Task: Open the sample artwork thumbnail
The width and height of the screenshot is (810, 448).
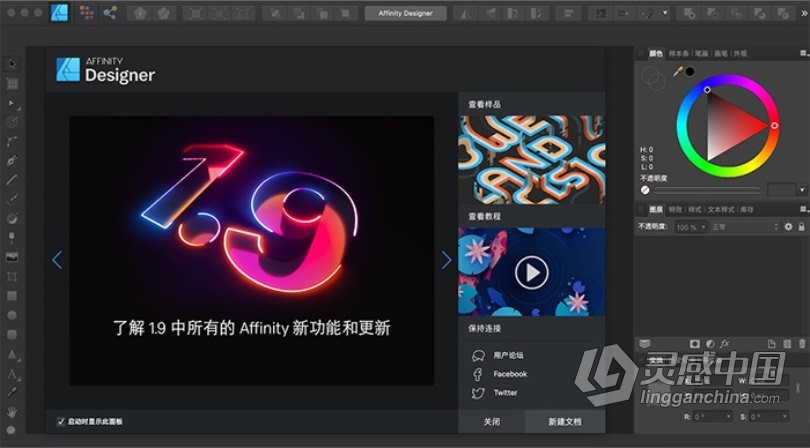Action: (x=532, y=159)
